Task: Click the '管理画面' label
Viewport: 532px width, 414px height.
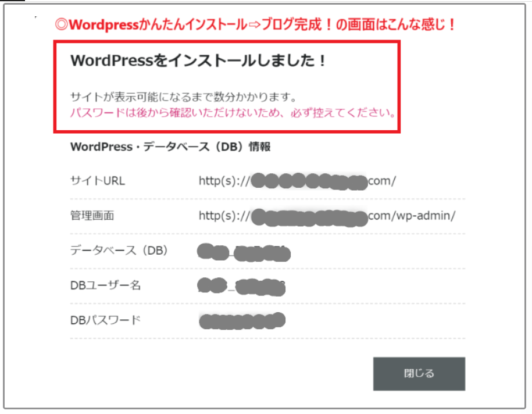Action: click(x=92, y=216)
